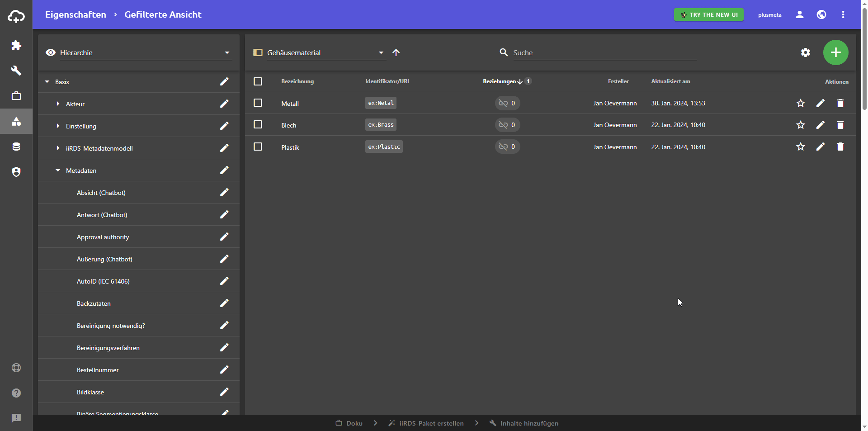Expand the Akteur tree node
The width and height of the screenshot is (868, 431).
pos(58,104)
